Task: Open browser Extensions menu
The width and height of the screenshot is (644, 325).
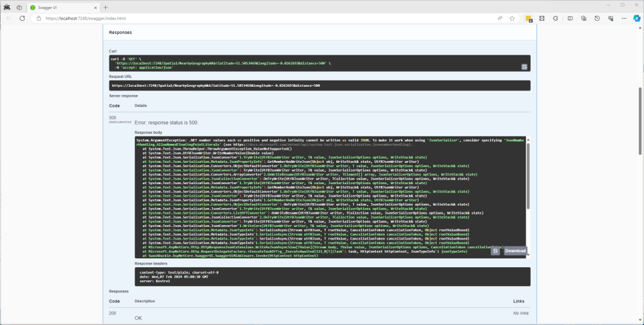Action: [556, 18]
